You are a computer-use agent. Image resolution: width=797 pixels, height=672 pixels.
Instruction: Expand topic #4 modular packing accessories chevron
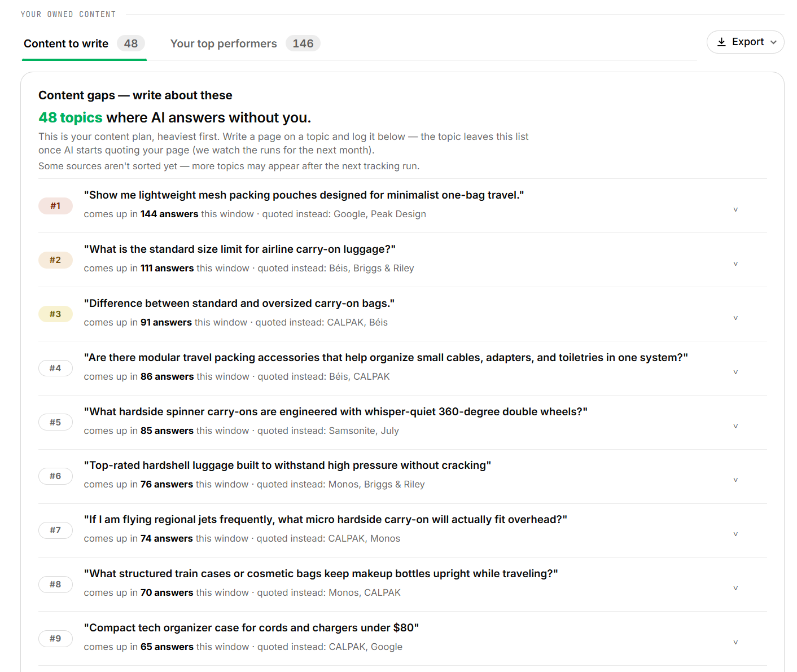tap(735, 372)
